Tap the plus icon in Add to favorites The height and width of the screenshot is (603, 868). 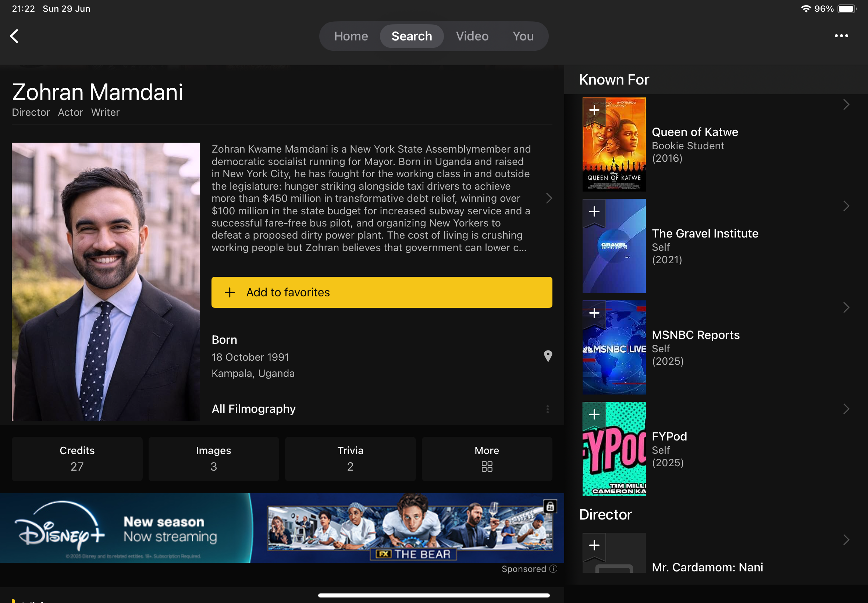pyautogui.click(x=230, y=292)
